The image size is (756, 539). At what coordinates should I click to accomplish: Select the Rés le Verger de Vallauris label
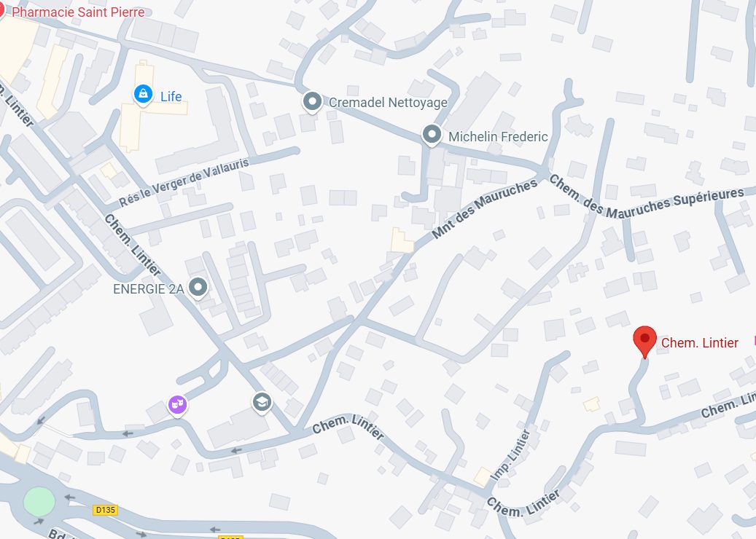point(184,182)
